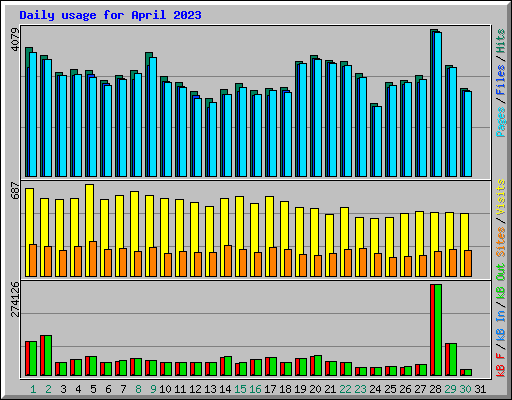The image size is (512, 400).
Task: Click day label 24 on the x-axis
Action: point(375,389)
